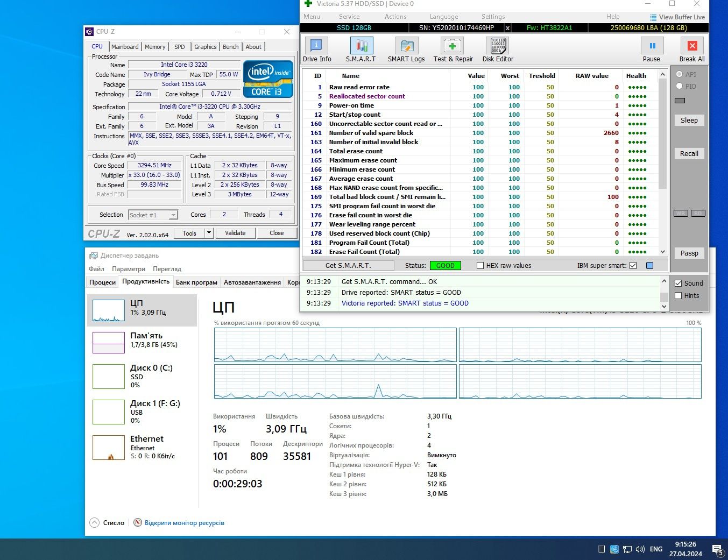Open the taskbar volume icon

point(640,549)
